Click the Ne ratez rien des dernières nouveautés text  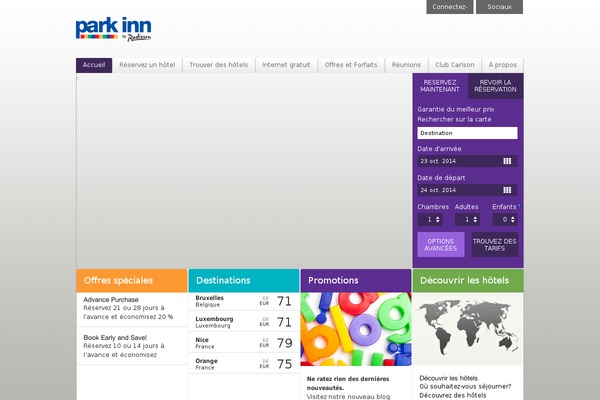[348, 383]
